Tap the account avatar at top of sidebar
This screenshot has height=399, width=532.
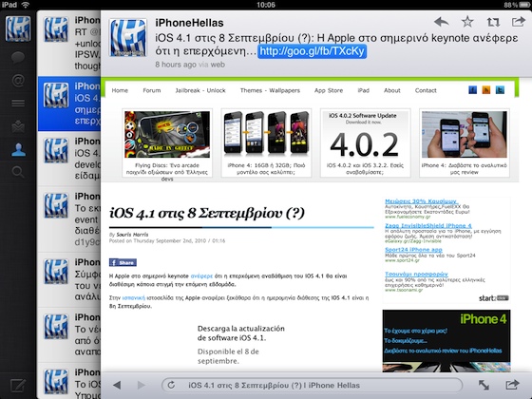18,28
